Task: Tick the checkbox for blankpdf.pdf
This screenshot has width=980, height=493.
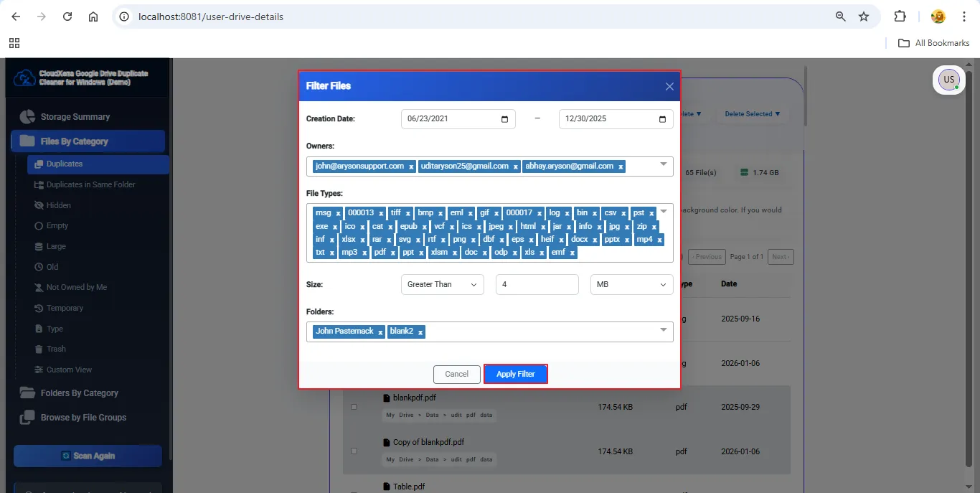Action: tap(354, 407)
